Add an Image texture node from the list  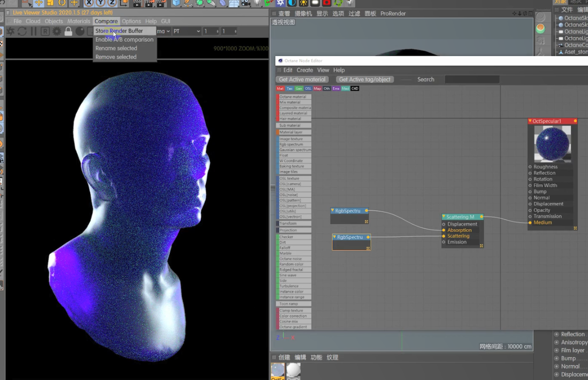tap(294, 139)
